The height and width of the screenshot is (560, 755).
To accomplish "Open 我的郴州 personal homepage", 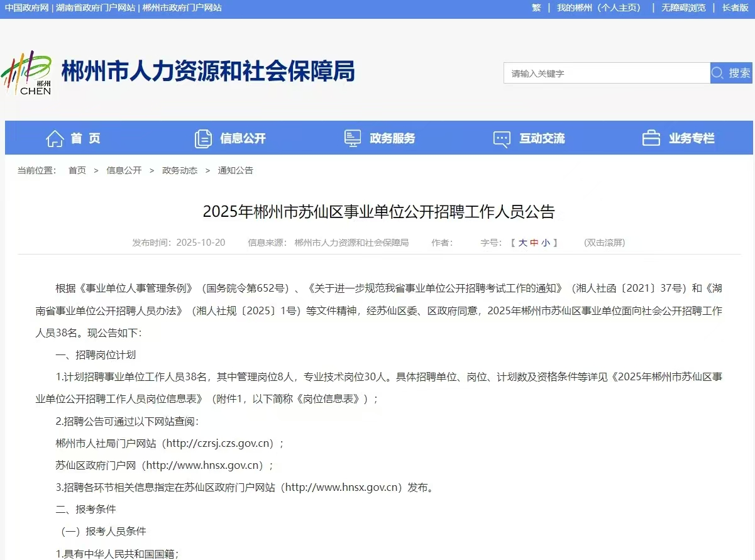I will coord(598,8).
